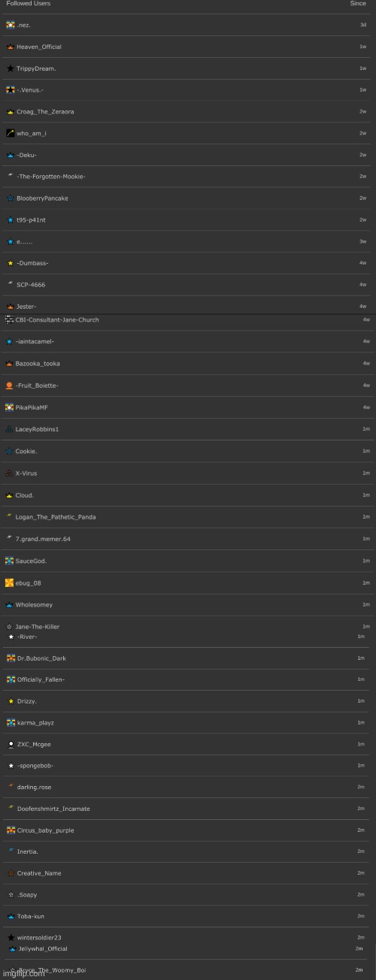This screenshot has height=980, width=376.
Task: Click the round icon next to ZXC_Mcgee
Action: coord(11,744)
